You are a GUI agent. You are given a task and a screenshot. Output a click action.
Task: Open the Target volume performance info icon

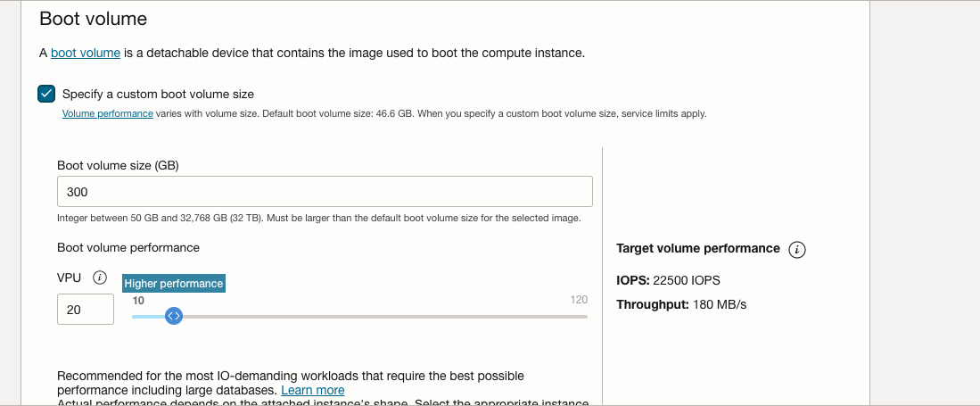[x=797, y=250]
